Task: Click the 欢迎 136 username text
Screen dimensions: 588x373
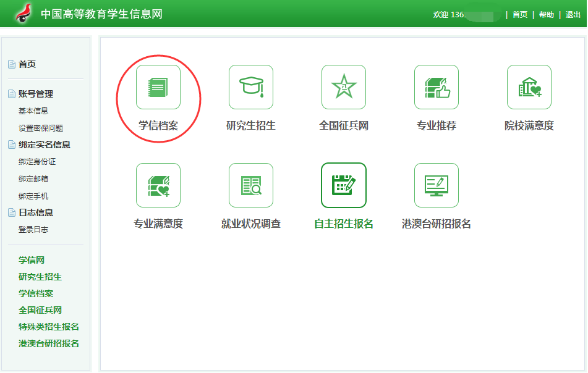Action: 449,15
